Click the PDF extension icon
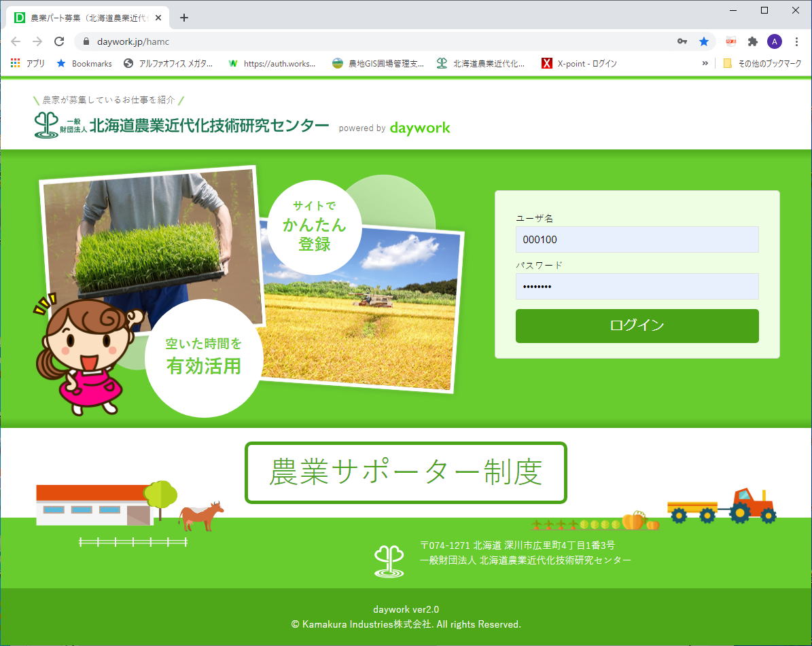 [731, 41]
